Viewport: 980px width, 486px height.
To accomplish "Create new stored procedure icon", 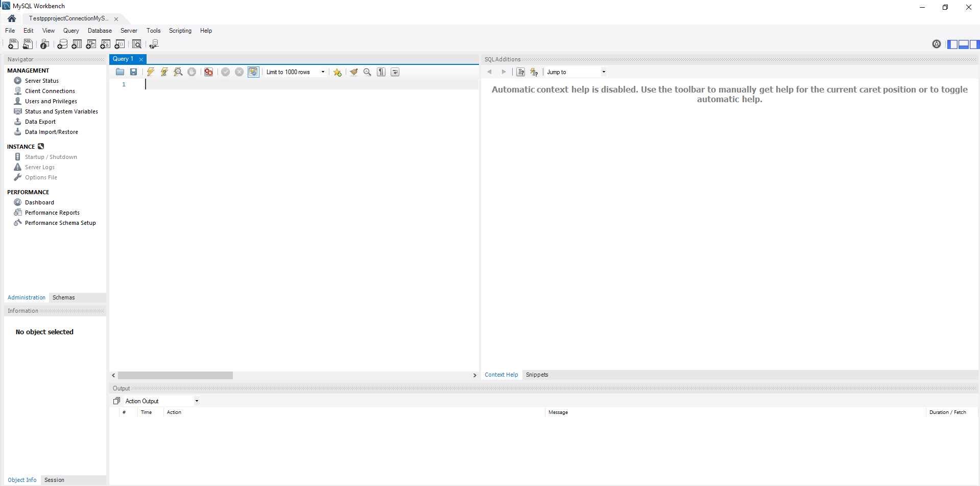I will pyautogui.click(x=105, y=44).
